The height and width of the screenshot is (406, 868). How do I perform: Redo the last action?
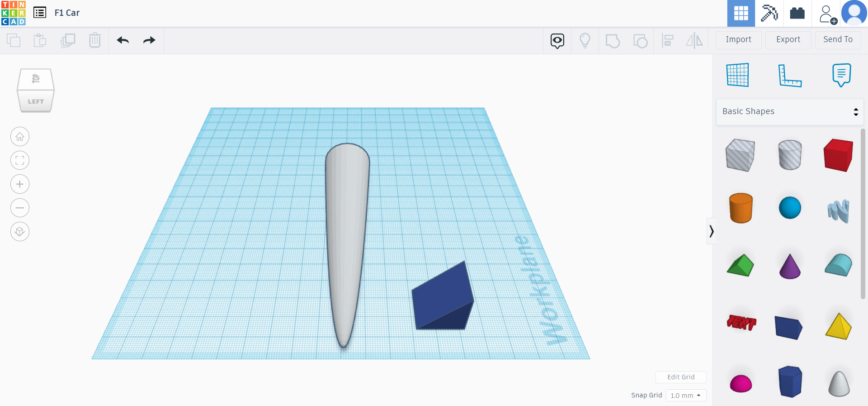click(x=149, y=40)
